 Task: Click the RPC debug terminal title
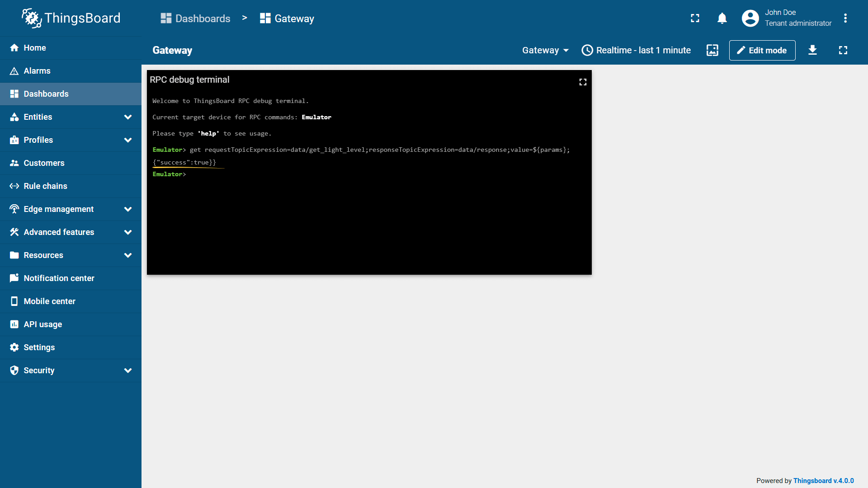[190, 80]
